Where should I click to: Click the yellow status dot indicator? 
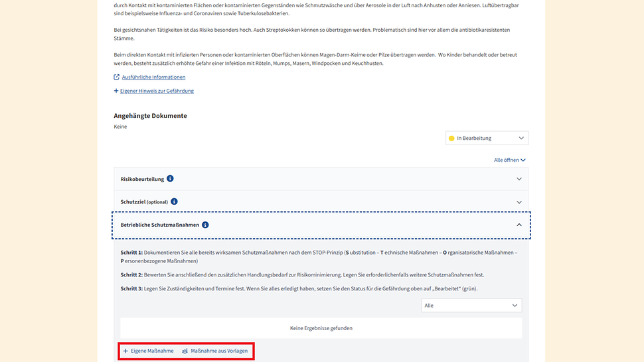pos(451,139)
